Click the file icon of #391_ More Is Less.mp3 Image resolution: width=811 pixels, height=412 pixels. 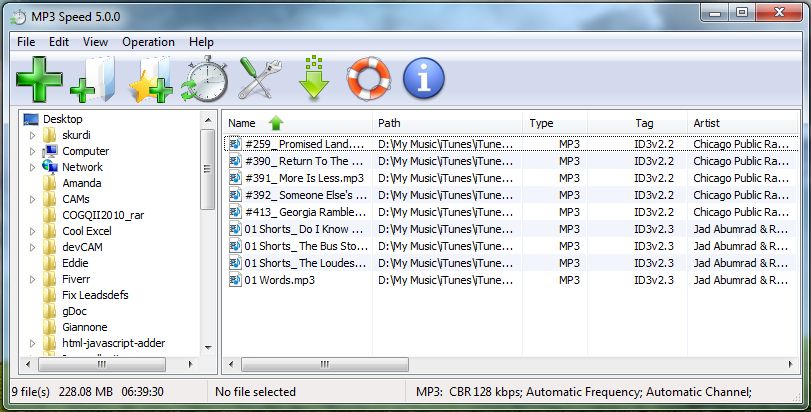(x=235, y=178)
